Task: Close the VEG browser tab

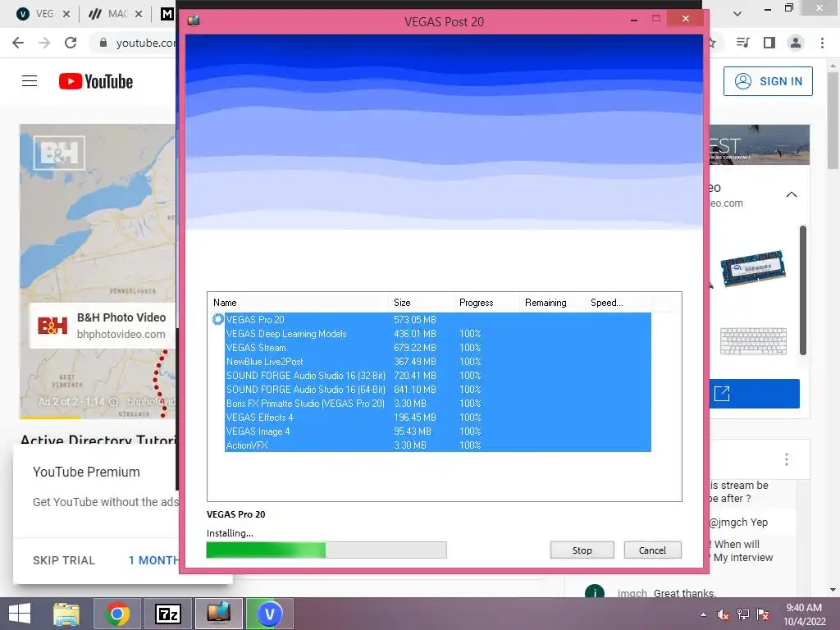Action: pyautogui.click(x=66, y=14)
